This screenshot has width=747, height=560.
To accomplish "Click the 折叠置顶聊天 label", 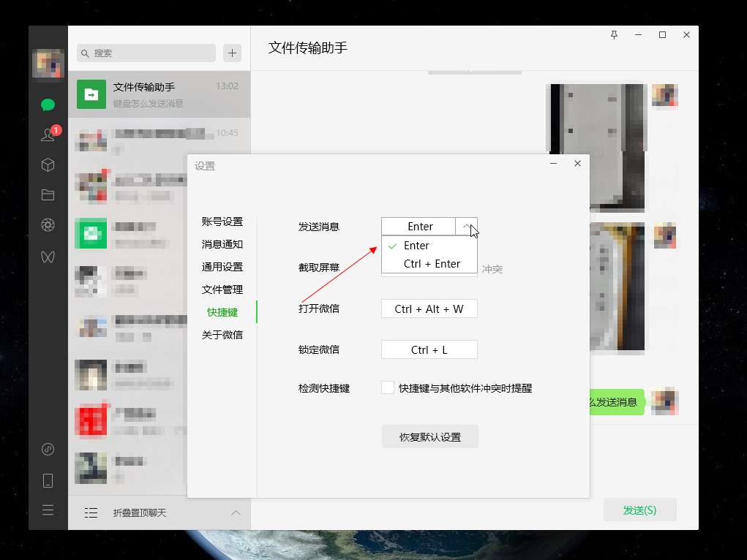I will pos(140,512).
